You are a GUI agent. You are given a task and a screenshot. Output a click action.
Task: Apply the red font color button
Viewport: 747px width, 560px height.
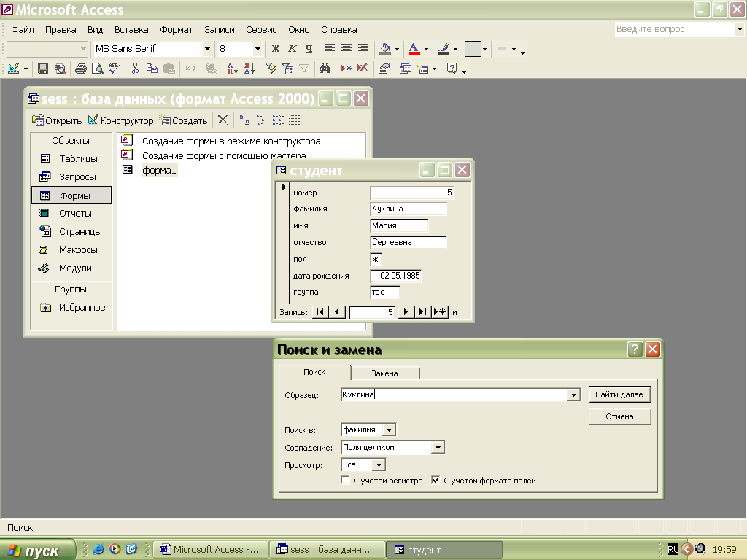tap(414, 49)
